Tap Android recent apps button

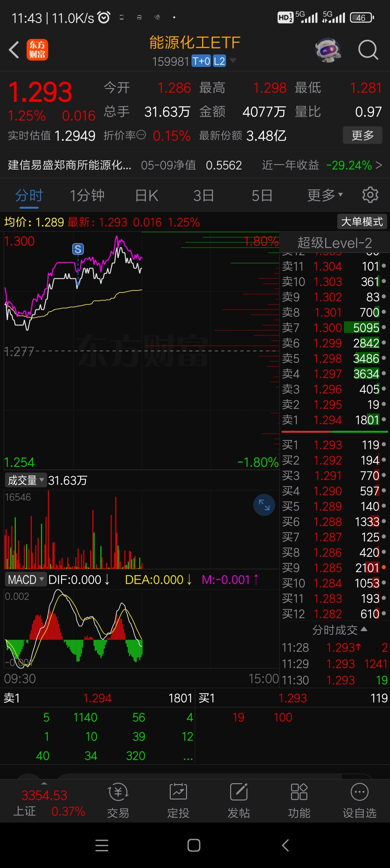pos(102,845)
